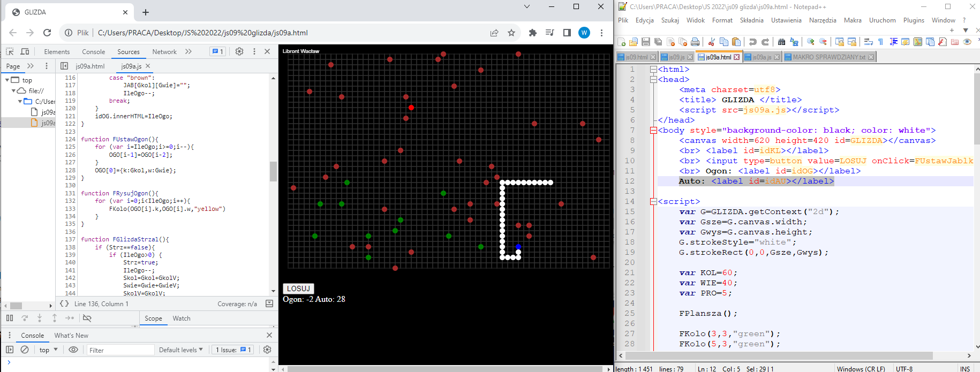Collapse the file:// node in the page tree
This screenshot has height=372, width=980.
click(x=14, y=91)
